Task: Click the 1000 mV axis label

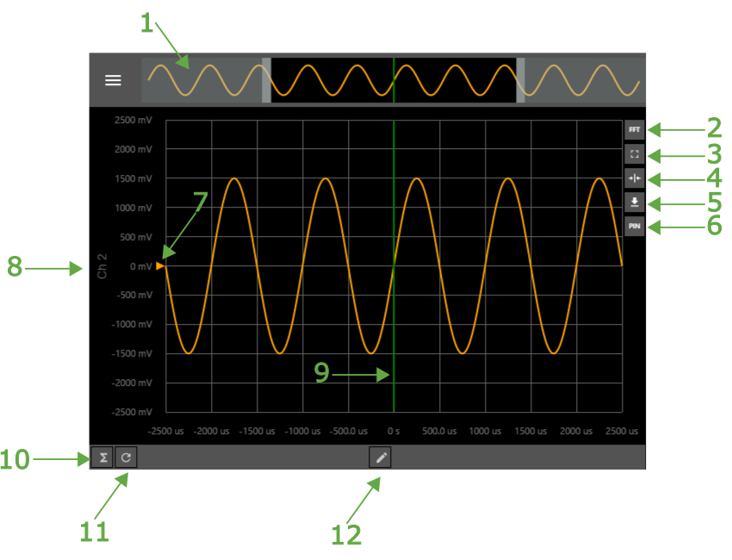Action: point(133,208)
